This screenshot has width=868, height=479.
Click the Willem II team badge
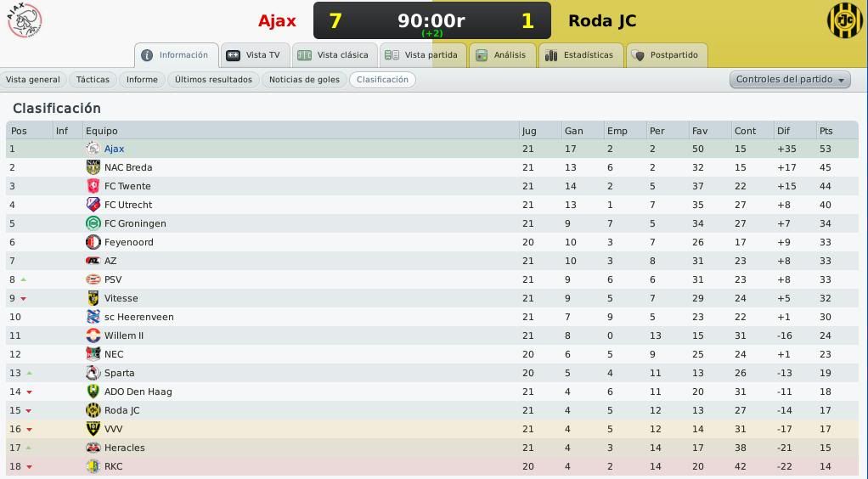click(93, 335)
